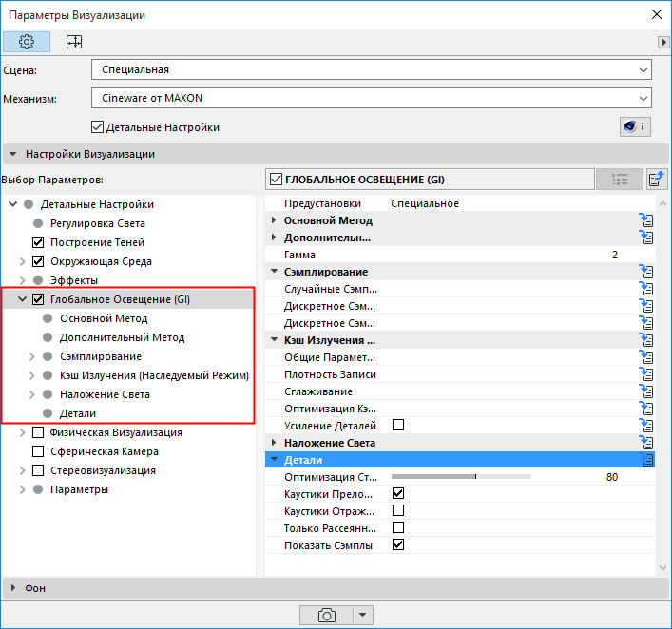Viewport: 672px width, 629px height.
Task: Check Только Рассеянн... checkbox
Action: pos(398,527)
